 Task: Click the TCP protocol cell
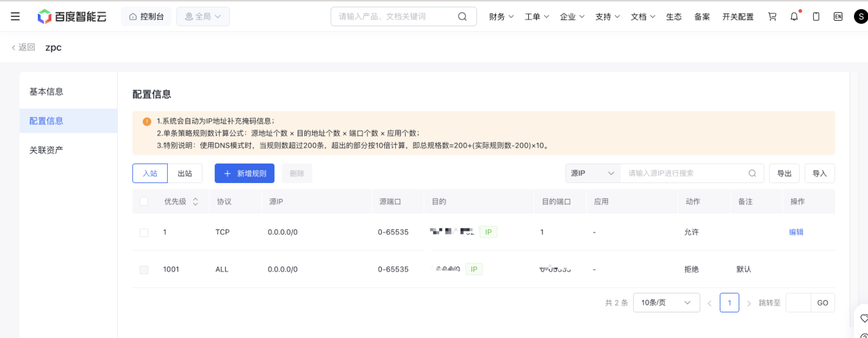coord(222,232)
